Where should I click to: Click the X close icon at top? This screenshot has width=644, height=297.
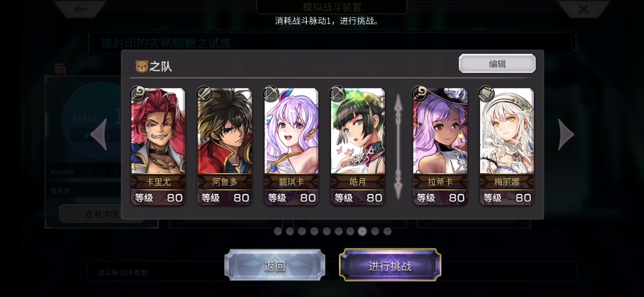[583, 9]
